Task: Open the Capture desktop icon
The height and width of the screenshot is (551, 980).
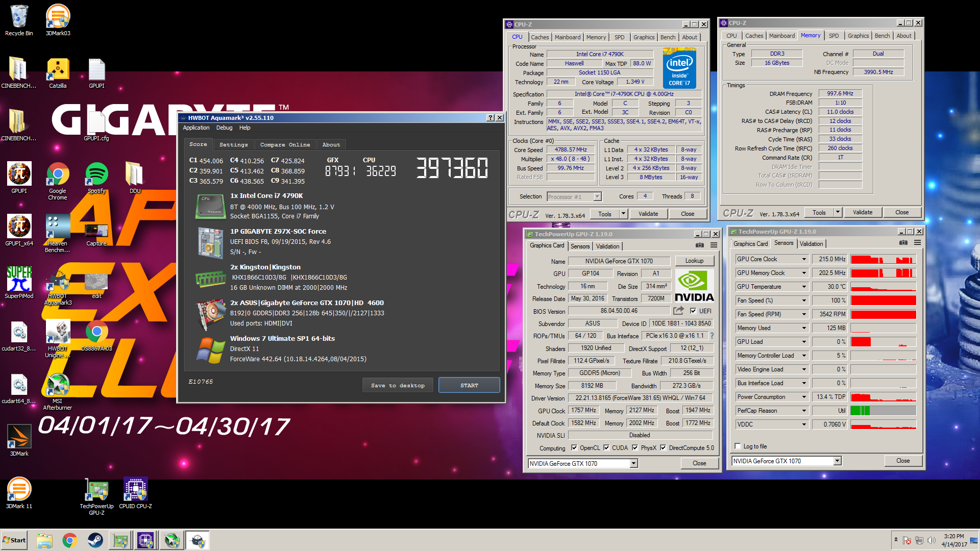Action: point(96,235)
